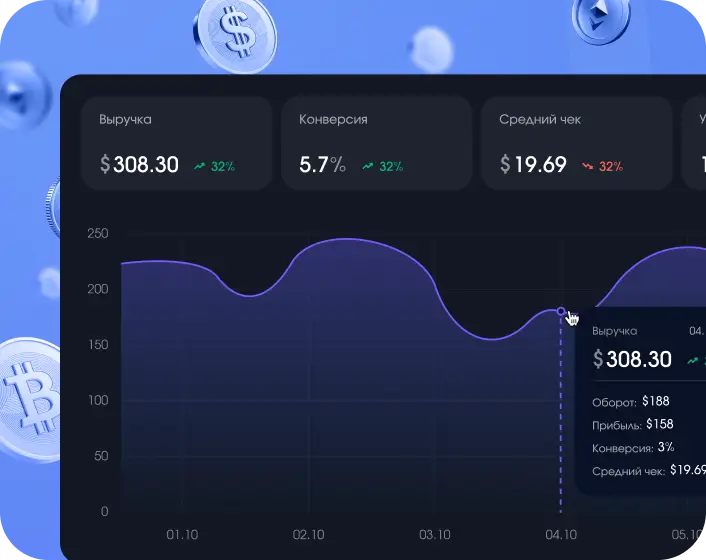This screenshot has width=706, height=560.
Task: Click the $308.30 amount in the chart tooltip
Action: point(632,359)
